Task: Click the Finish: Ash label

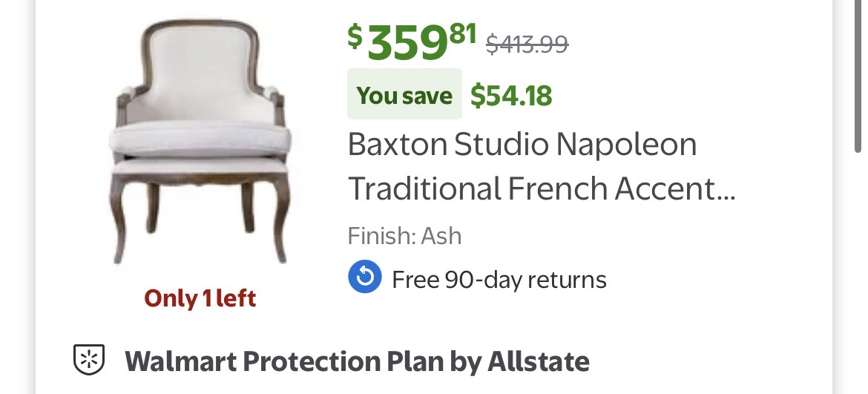Action: pyautogui.click(x=404, y=236)
